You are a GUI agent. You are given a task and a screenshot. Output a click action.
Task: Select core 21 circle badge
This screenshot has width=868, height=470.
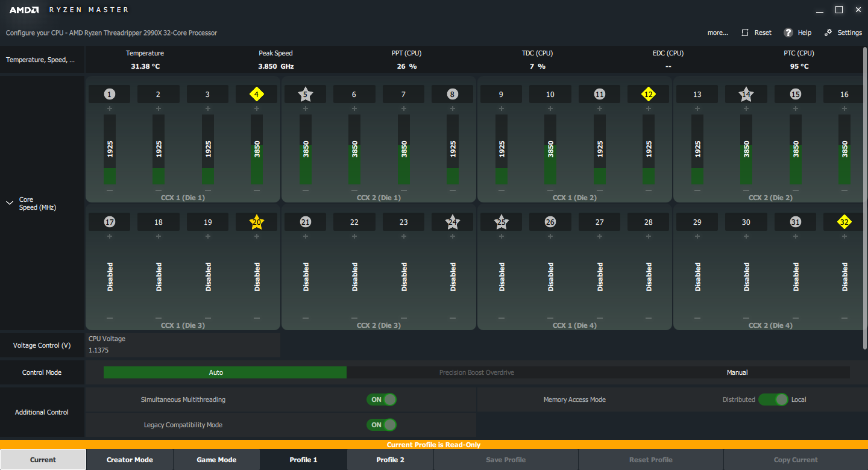pos(306,222)
